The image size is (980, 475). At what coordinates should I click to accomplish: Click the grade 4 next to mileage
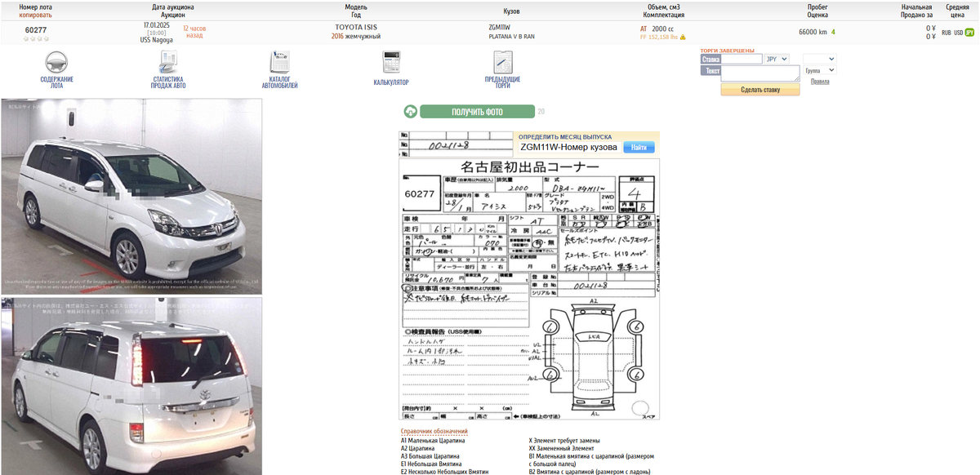click(833, 32)
